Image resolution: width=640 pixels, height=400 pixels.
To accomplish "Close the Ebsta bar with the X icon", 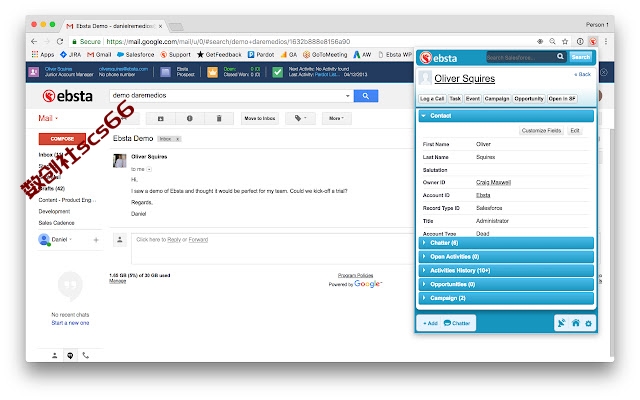I will tap(604, 72).
